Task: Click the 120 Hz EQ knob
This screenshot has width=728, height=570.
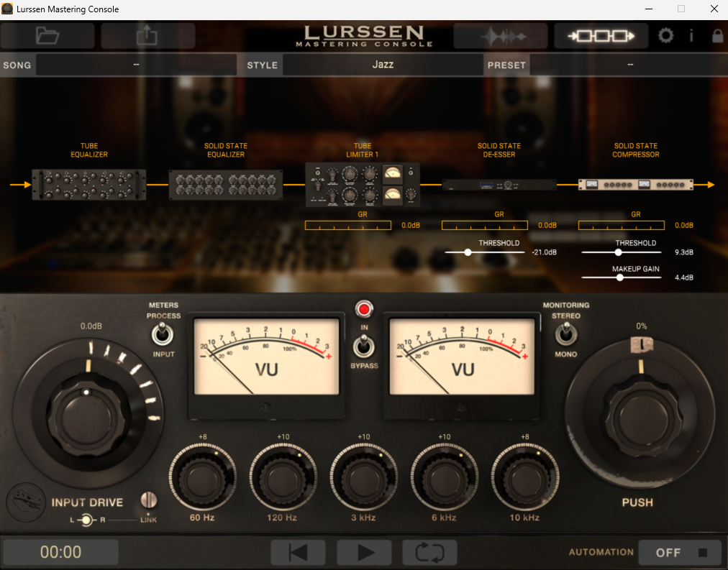Action: pos(283,478)
